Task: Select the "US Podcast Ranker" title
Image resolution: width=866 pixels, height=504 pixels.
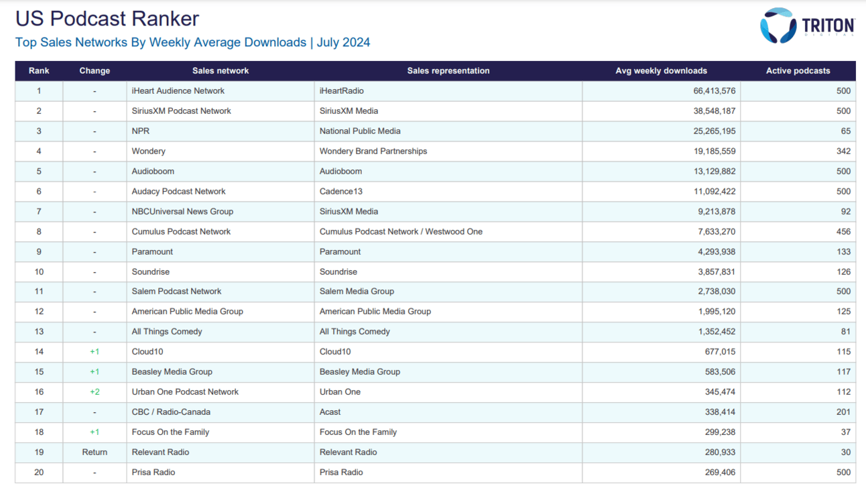Action: coord(107,18)
